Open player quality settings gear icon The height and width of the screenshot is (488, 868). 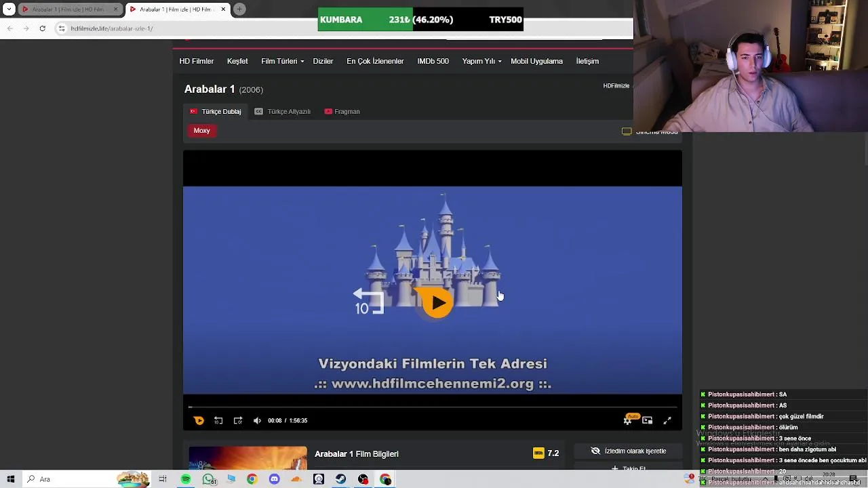(628, 420)
